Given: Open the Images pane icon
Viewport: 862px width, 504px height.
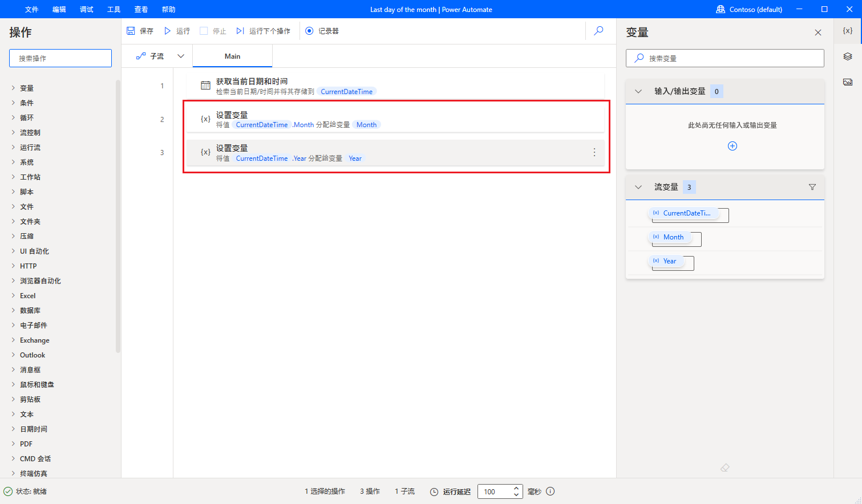Looking at the screenshot, I should click(848, 82).
